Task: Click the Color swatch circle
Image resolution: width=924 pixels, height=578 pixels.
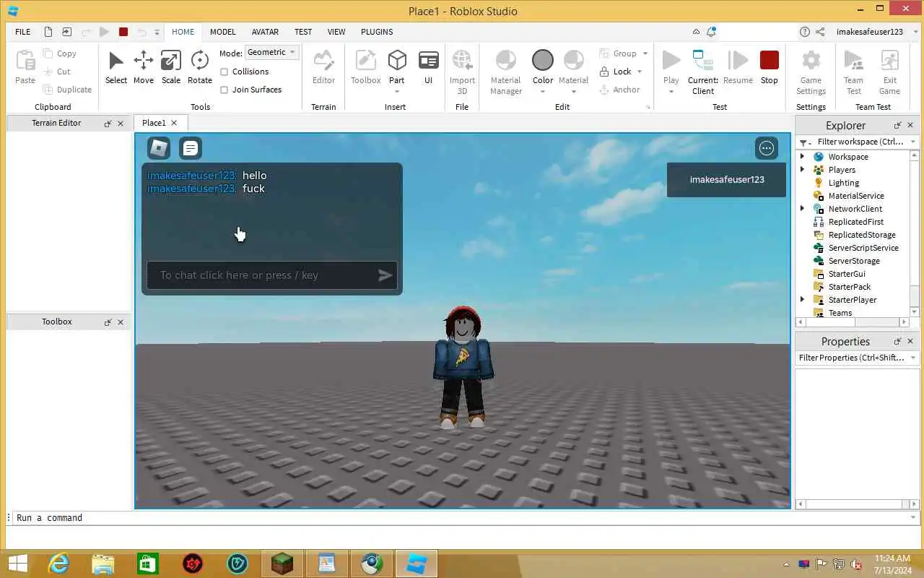Action: click(x=543, y=60)
